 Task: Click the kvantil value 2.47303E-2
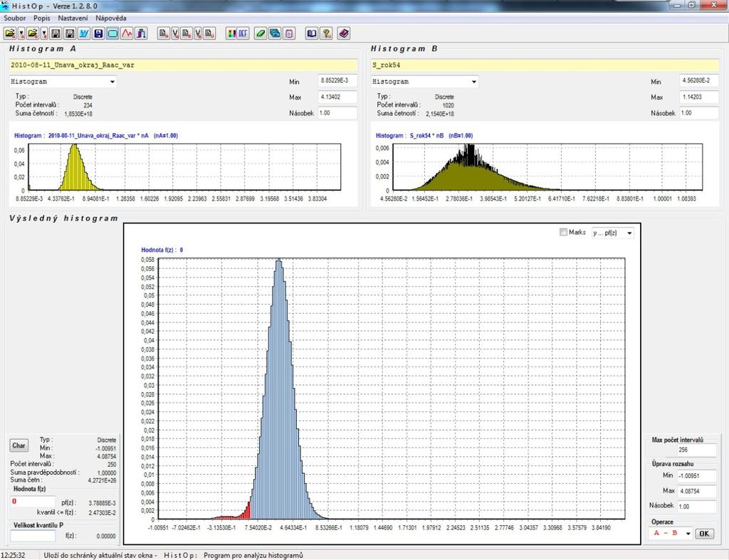tap(102, 512)
